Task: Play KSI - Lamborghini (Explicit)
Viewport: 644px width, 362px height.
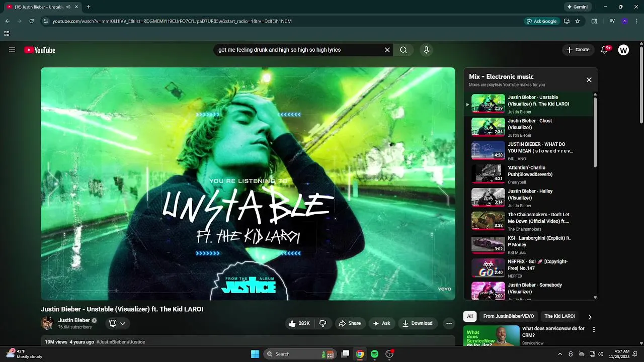Action: click(x=528, y=245)
